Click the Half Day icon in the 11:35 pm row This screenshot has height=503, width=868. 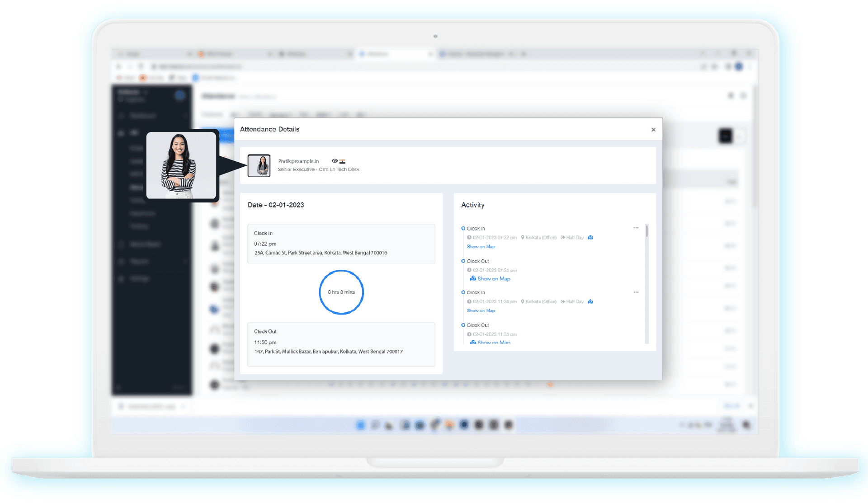click(x=563, y=301)
